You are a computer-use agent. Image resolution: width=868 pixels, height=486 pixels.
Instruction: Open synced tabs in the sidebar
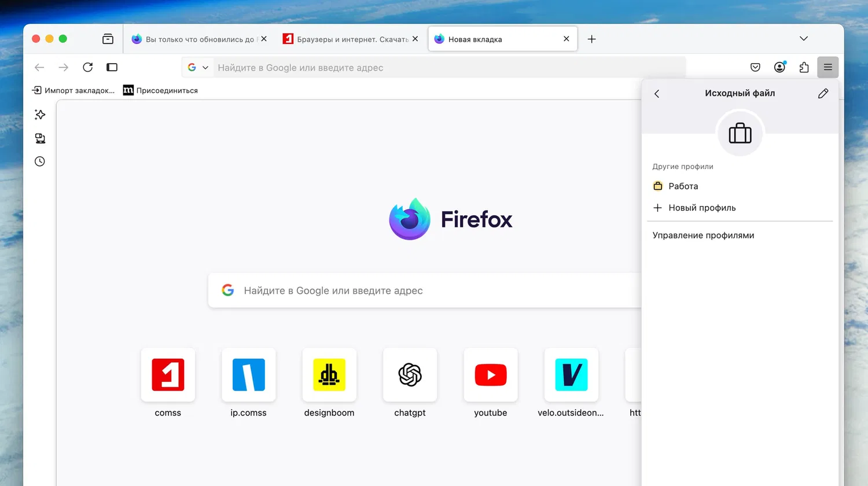pos(40,138)
